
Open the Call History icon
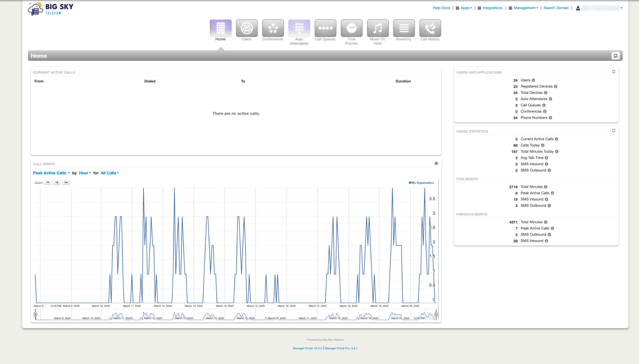click(430, 28)
